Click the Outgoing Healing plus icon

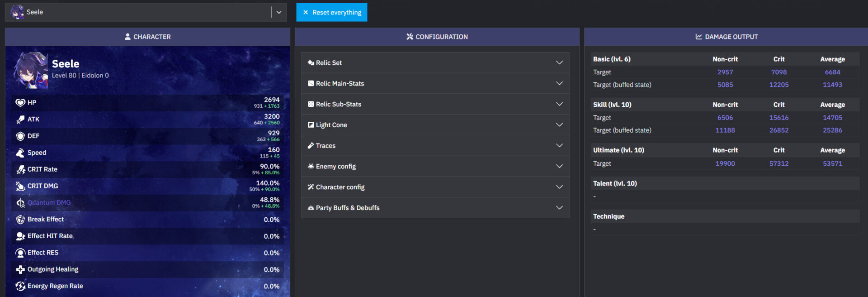tap(20, 270)
